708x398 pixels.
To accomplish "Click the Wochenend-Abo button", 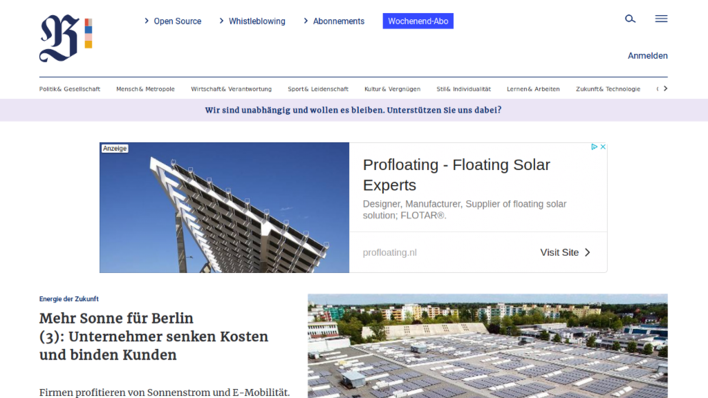I will (x=418, y=21).
